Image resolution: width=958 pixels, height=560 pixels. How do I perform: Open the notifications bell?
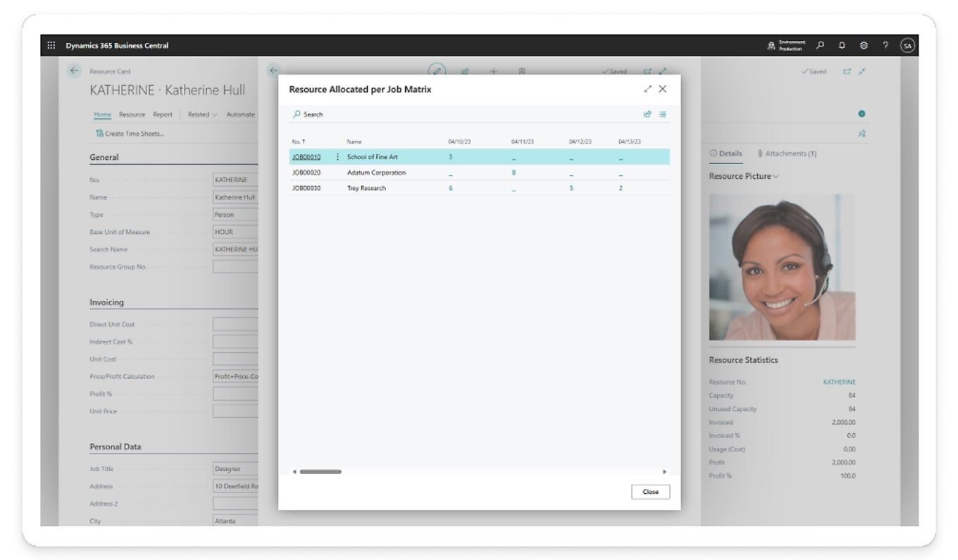click(x=842, y=46)
